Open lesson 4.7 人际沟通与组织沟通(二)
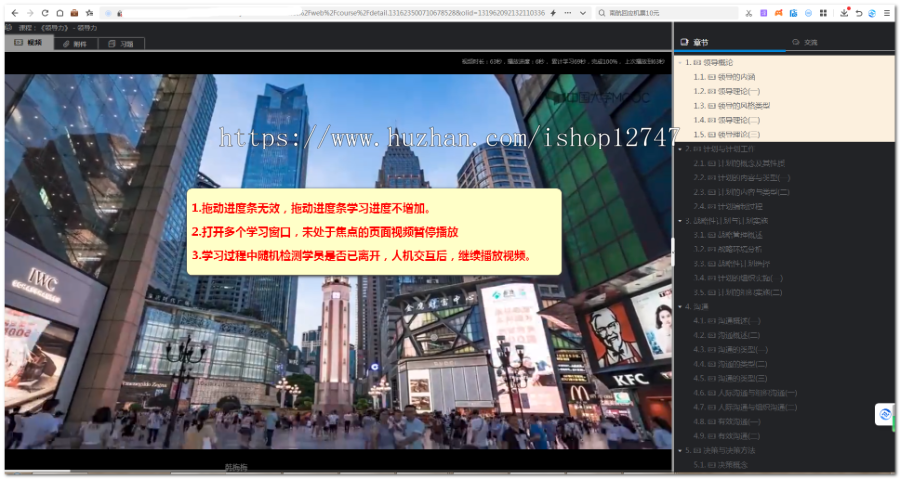 point(745,407)
